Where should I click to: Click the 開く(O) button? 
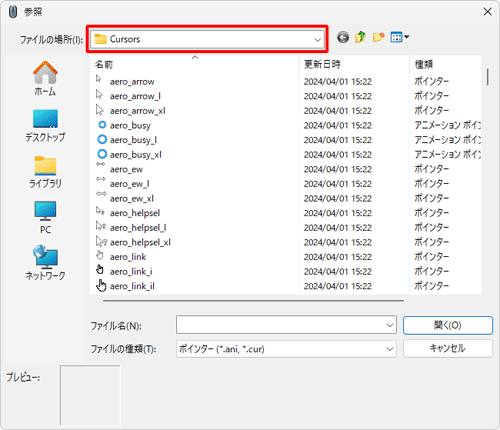(448, 325)
